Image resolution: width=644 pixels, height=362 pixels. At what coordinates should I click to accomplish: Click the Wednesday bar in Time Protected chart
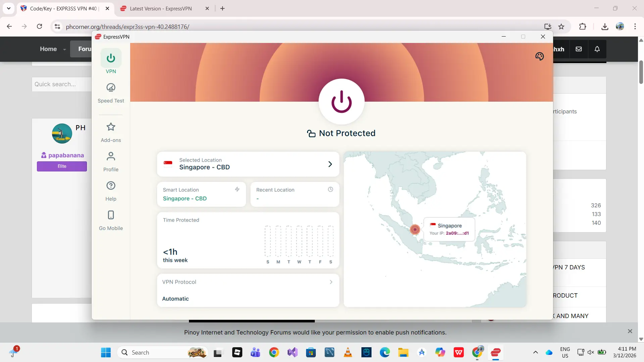299,242
